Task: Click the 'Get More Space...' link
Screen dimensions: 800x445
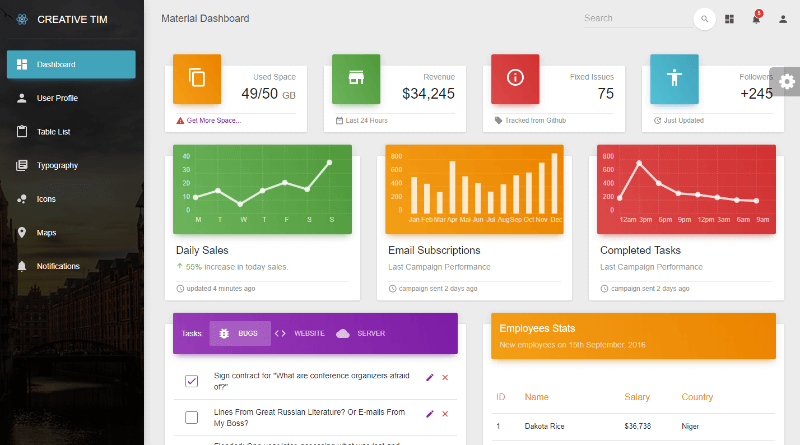Action: pos(214,120)
